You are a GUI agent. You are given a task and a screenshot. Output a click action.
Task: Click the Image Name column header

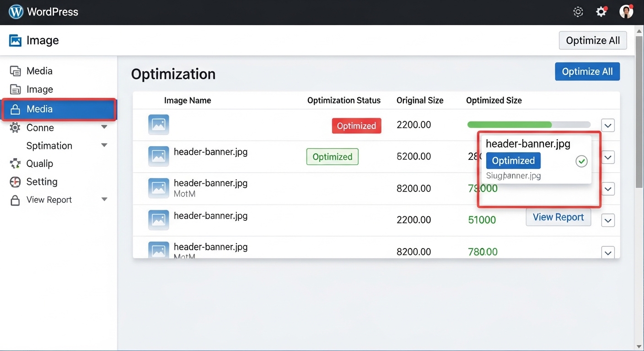coord(188,101)
